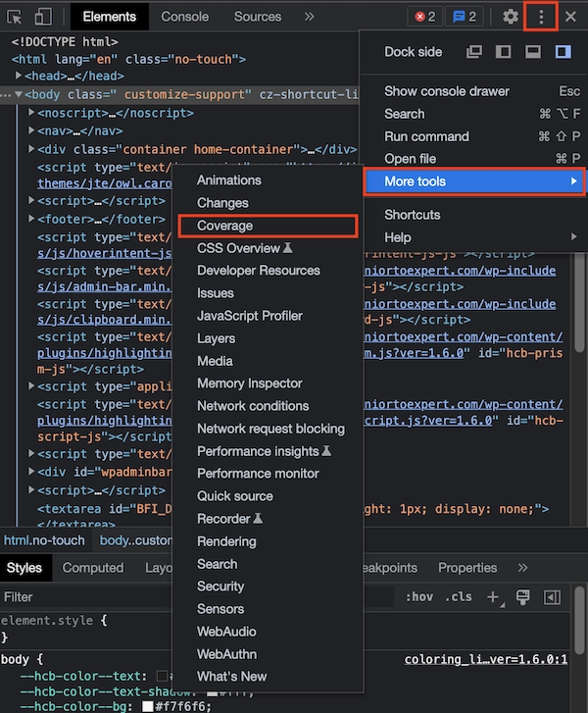Click the --hcb-color--bg color swatch
Screen dimensions: 588x713
click(147, 707)
